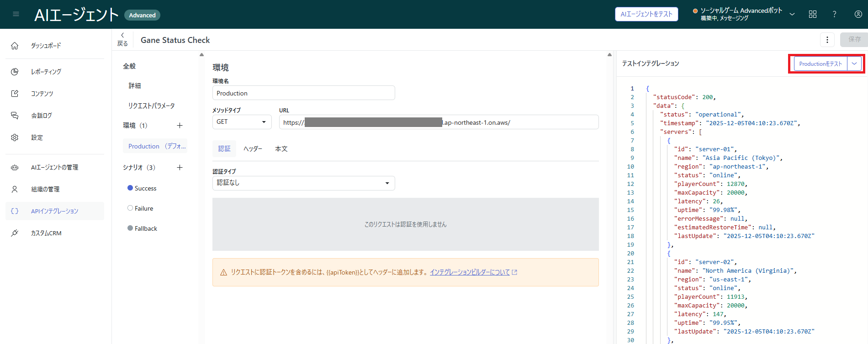This screenshot has width=868, height=344.
Task: Click the AIエージェントの管理 robot icon
Action: [15, 168]
